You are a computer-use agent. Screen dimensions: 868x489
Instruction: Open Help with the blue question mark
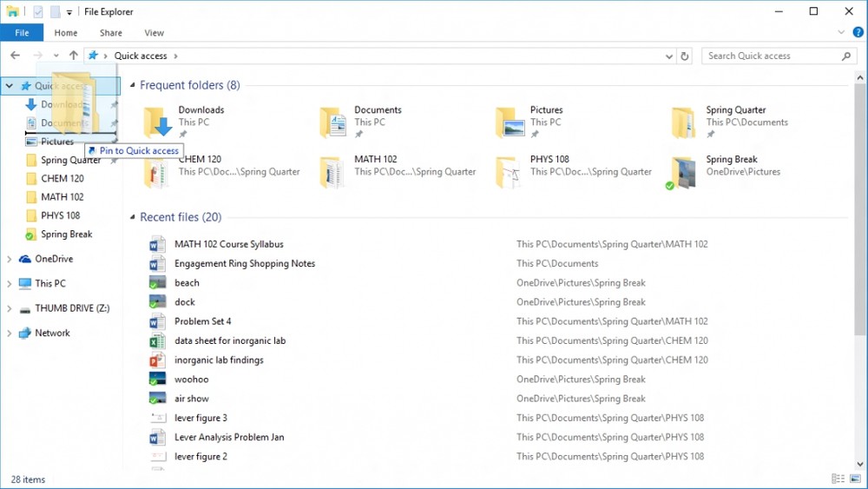tap(858, 33)
